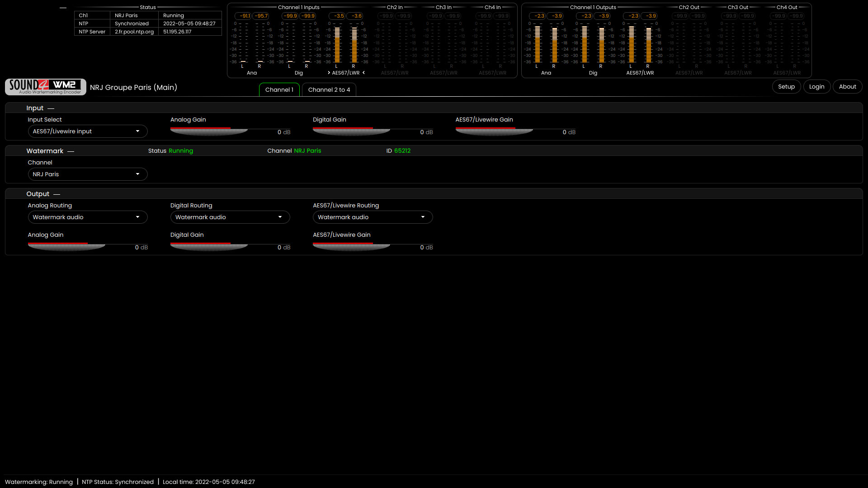Click the SOUND4 WM2 logo
The width and height of the screenshot is (868, 488).
tap(45, 87)
